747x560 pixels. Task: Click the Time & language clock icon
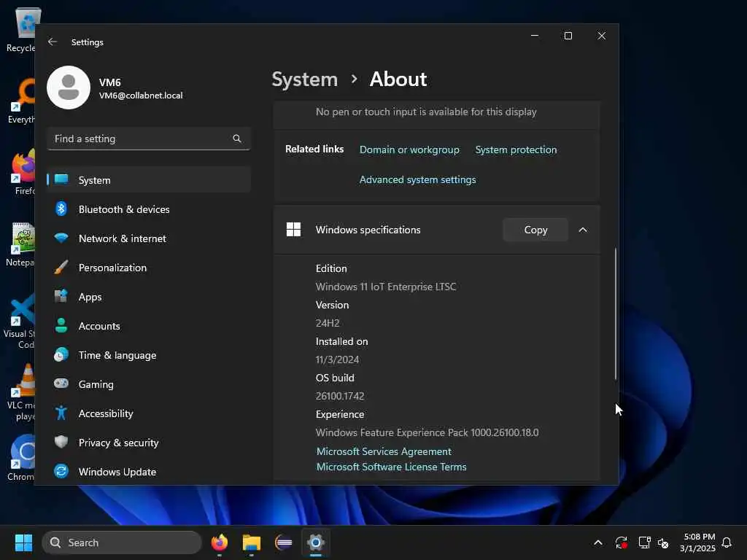pos(61,355)
